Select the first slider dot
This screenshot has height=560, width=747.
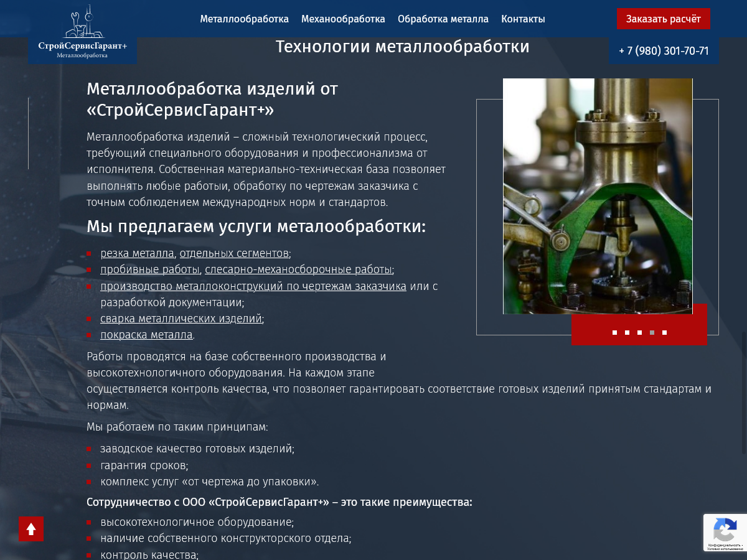coord(614,333)
